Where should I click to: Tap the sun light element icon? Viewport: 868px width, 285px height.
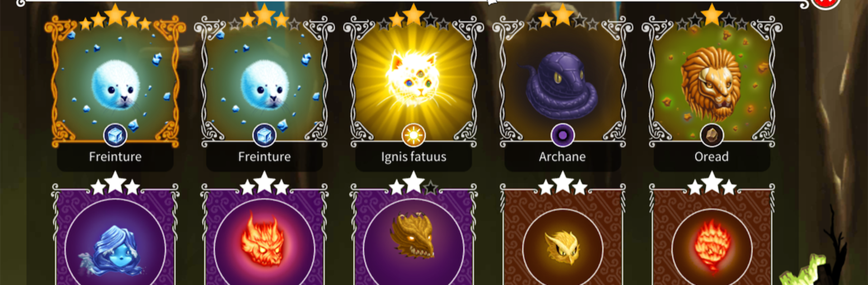click(414, 135)
